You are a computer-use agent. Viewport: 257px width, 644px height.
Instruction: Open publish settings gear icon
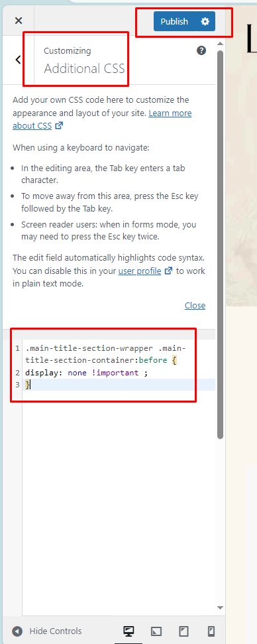coord(205,21)
